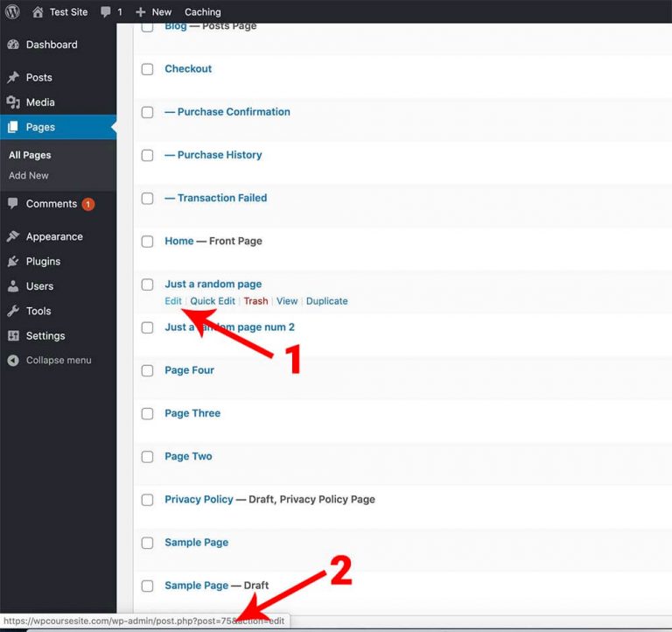Tick the Checkout page checkbox
This screenshot has width=672, height=632.
click(147, 69)
